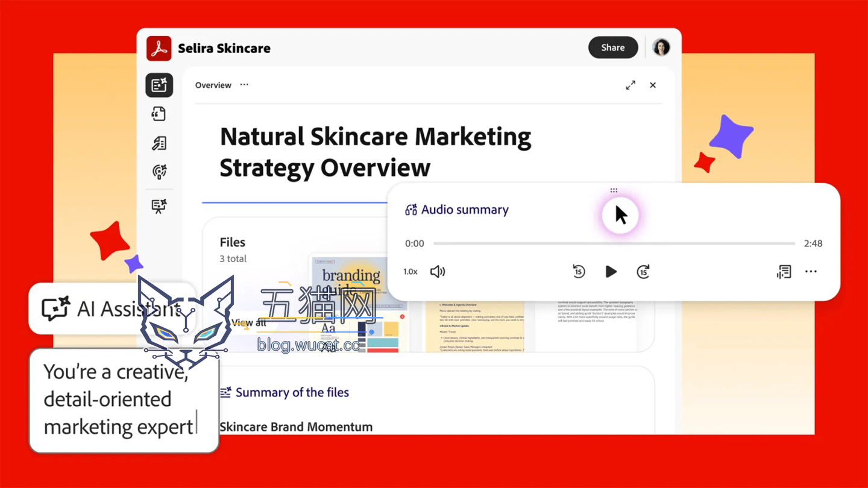Click the Selira Skincare title
Image resolution: width=868 pixels, height=488 pixels.
[x=224, y=48]
